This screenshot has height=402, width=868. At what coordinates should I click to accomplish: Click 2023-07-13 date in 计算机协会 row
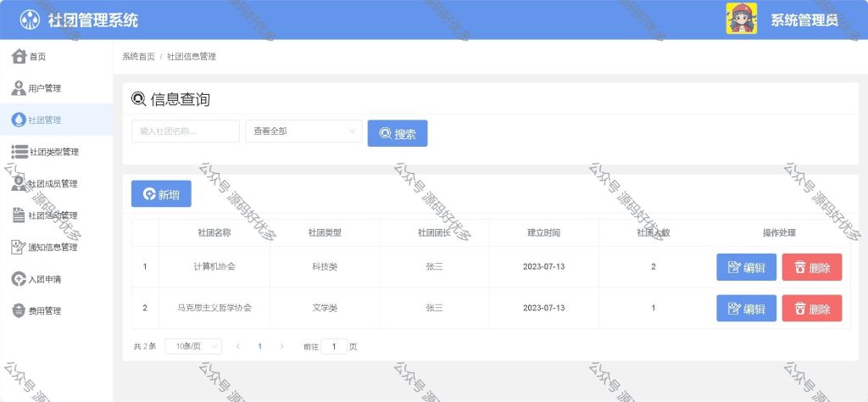[543, 266]
